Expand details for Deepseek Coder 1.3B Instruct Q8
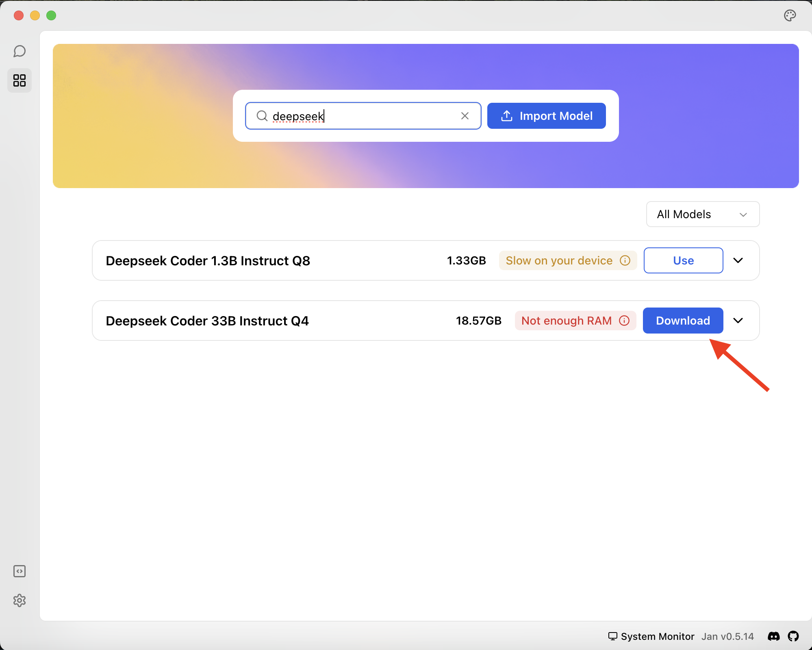The height and width of the screenshot is (650, 812). (x=738, y=260)
